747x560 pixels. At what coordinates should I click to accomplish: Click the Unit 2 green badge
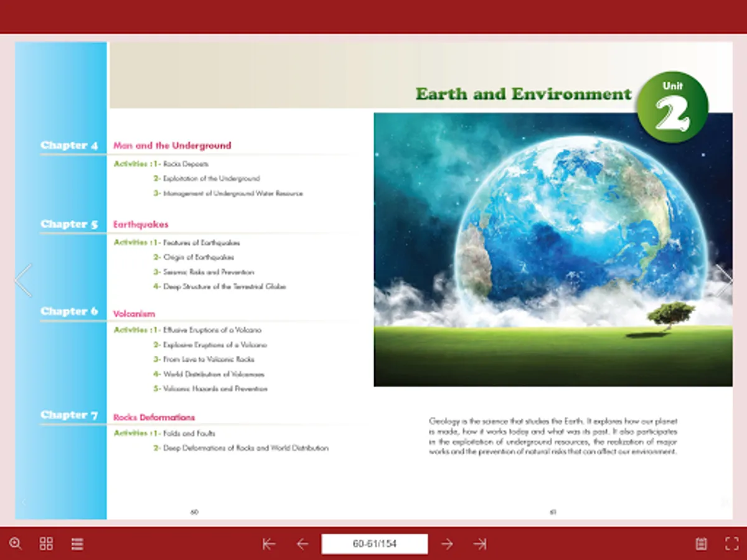click(x=672, y=107)
